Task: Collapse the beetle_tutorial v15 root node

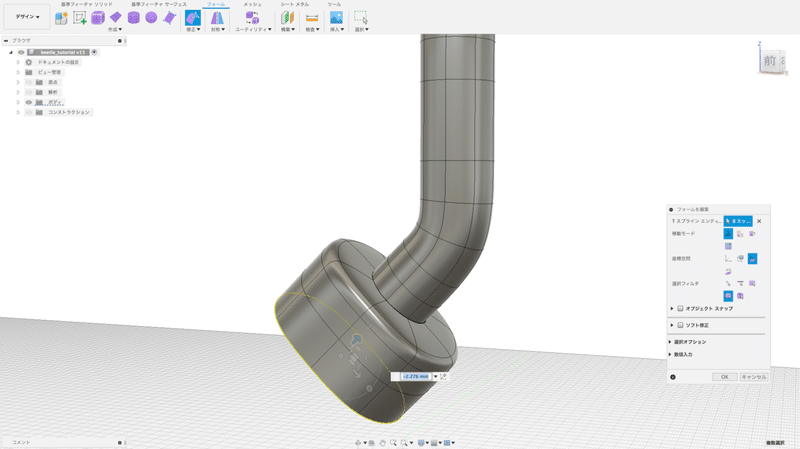Action: [11, 52]
